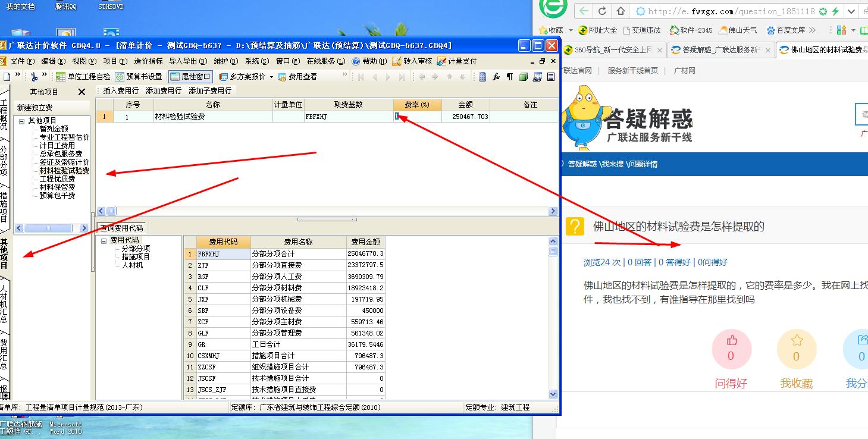This screenshot has width=868, height=439.
Task: Open the 帮助 help menu
Action: click(x=369, y=61)
